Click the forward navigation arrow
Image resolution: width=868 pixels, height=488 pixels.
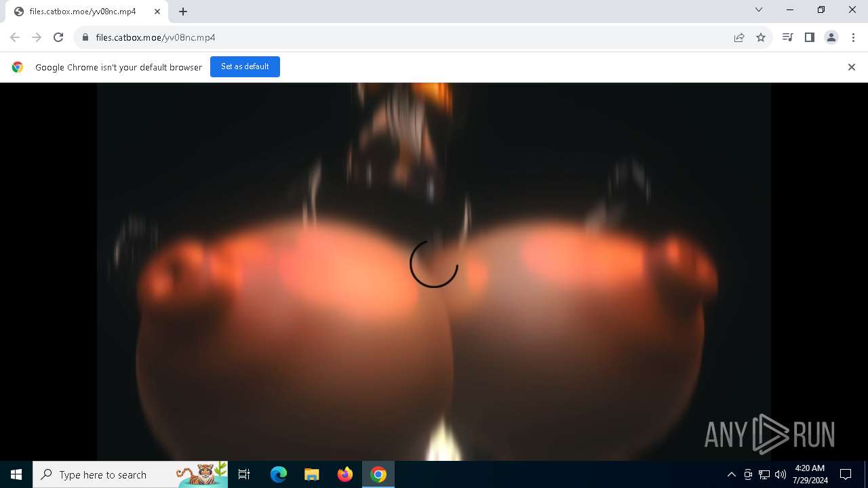pos(37,37)
